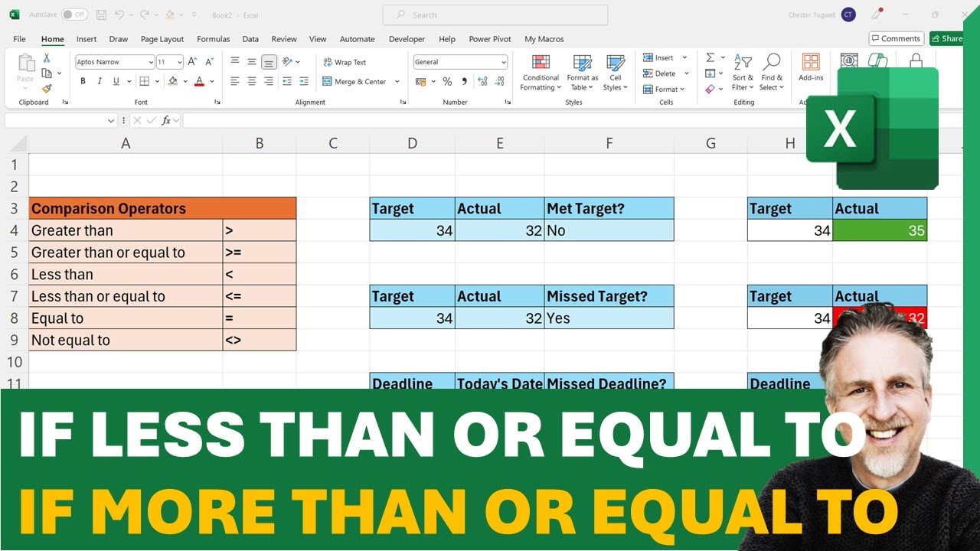Image resolution: width=980 pixels, height=551 pixels.
Task: Apply the red Font Color swatch
Action: pyautogui.click(x=199, y=81)
